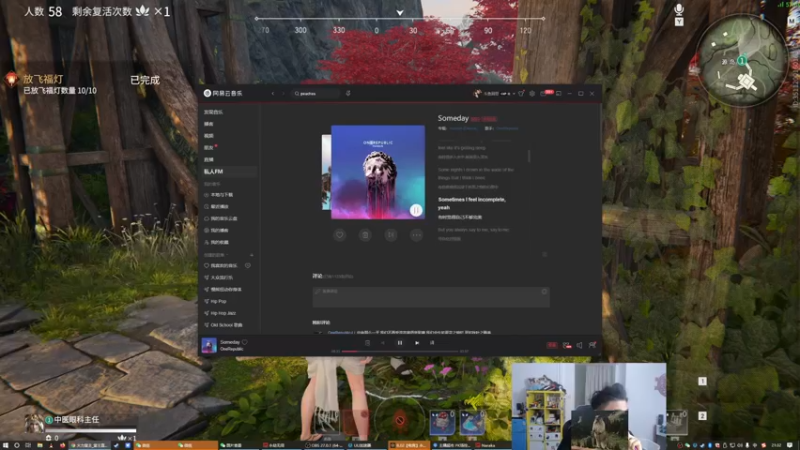This screenshot has width=800, height=450.
Task: Open emoji picker in the comment box
Action: [x=544, y=291]
